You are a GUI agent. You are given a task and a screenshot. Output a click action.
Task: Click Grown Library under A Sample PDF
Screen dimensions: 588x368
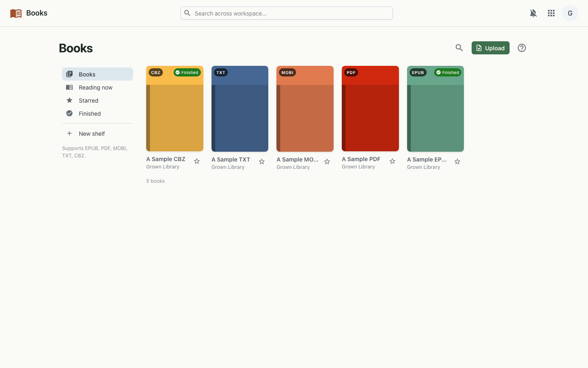point(358,167)
